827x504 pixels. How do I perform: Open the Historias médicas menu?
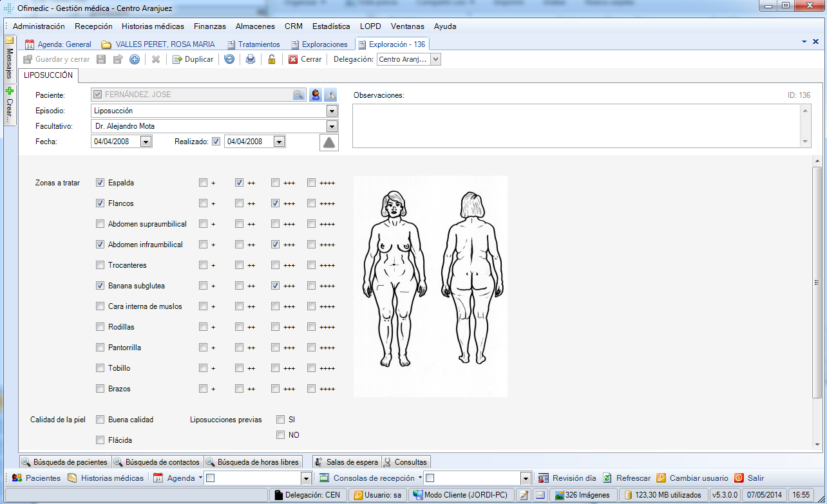pyautogui.click(x=153, y=26)
